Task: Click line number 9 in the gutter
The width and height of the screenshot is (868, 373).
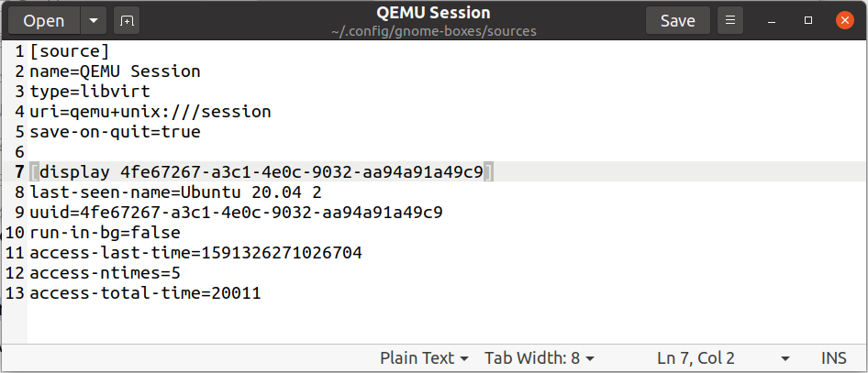Action: (x=19, y=213)
